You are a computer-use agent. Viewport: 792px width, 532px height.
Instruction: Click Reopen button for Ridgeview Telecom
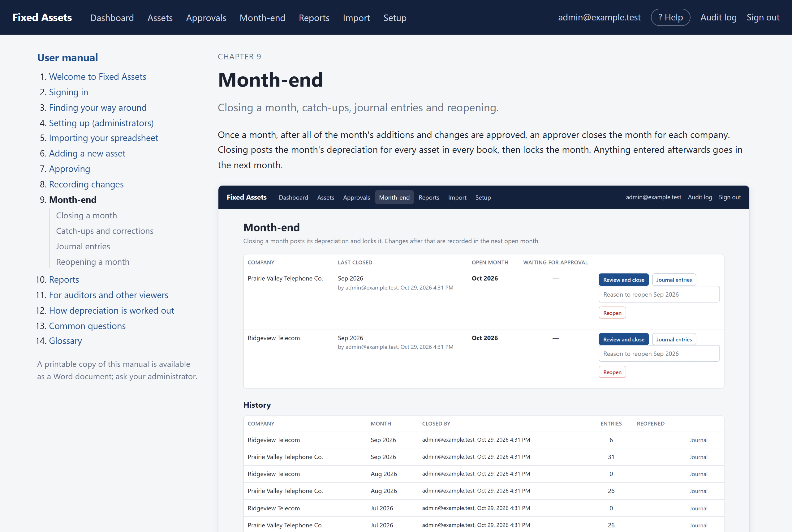(612, 372)
